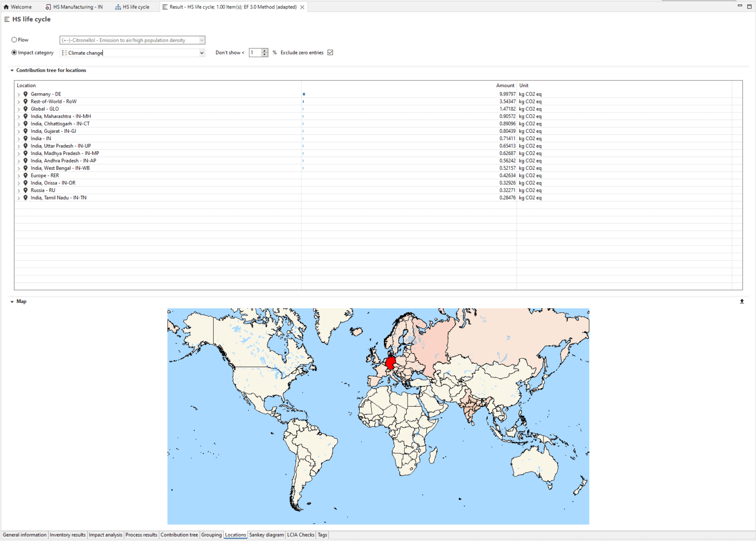Click red-highlighted Germany on the map

coord(390,363)
